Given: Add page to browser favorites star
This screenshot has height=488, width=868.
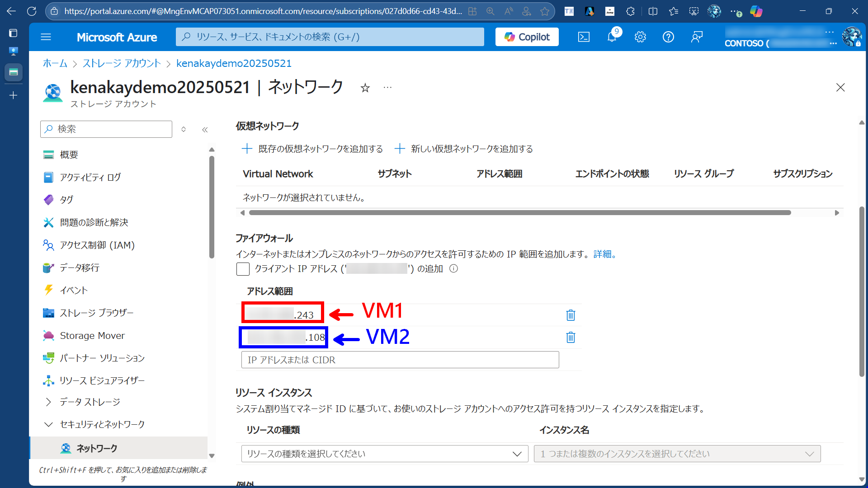Looking at the screenshot, I should click(x=545, y=11).
